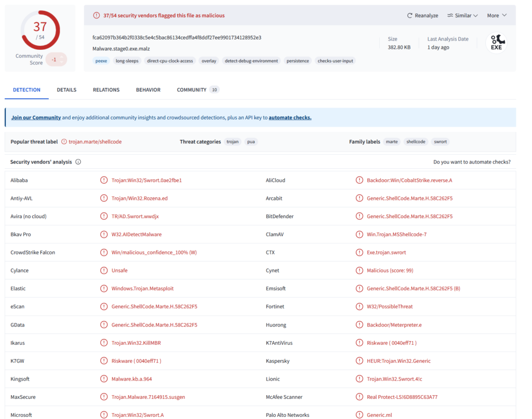Click the swrort family label

[x=440, y=142]
